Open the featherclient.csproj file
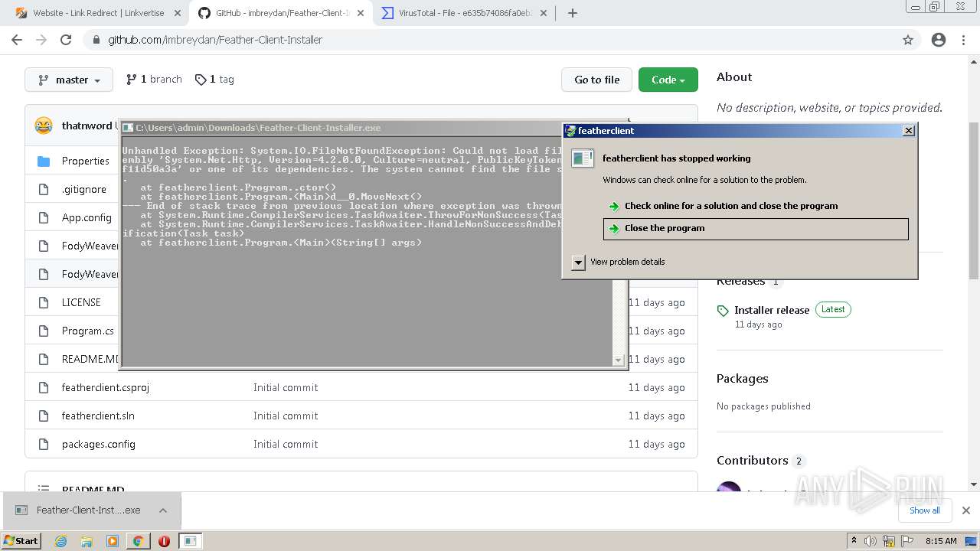 [106, 387]
